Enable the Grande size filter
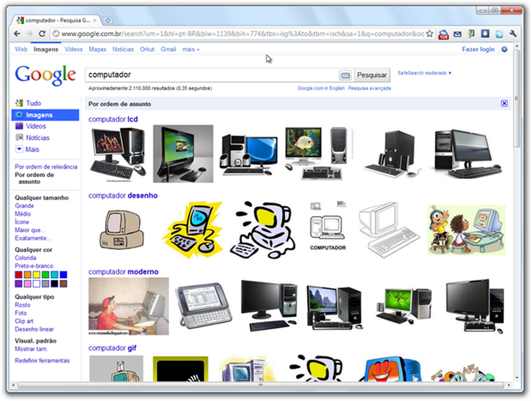Image resolution: width=532 pixels, height=401 pixels. [x=24, y=206]
